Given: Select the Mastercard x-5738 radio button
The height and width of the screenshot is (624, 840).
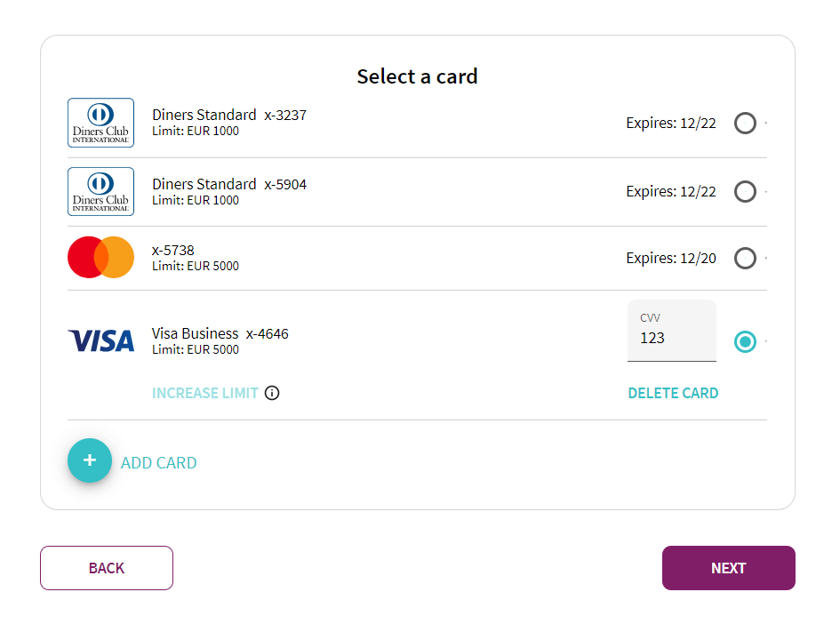Looking at the screenshot, I should [745, 258].
